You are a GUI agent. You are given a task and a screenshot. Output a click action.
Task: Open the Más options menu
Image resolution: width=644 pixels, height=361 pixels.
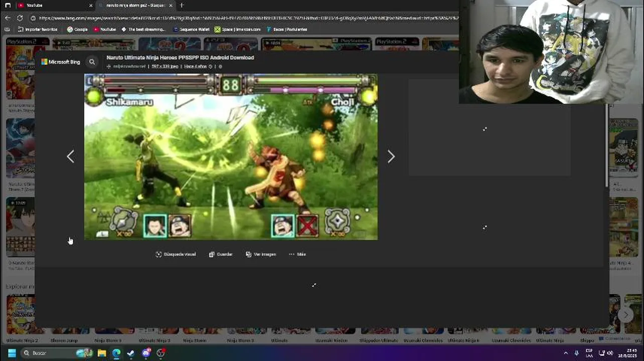297,254
